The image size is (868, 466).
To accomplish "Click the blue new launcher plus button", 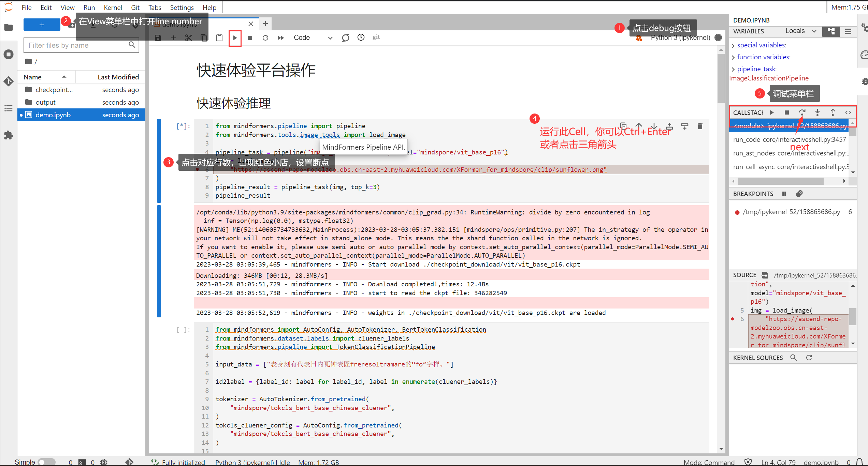I will click(42, 25).
